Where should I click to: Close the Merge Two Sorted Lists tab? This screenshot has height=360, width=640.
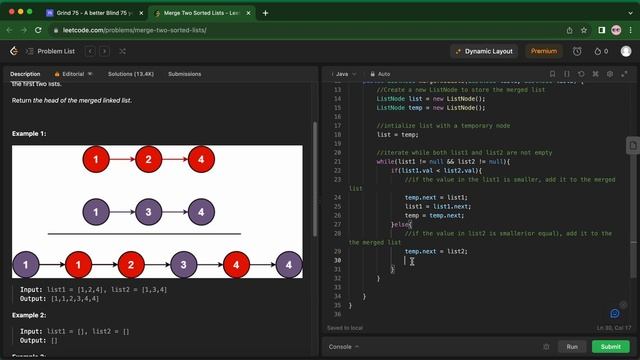coord(248,13)
